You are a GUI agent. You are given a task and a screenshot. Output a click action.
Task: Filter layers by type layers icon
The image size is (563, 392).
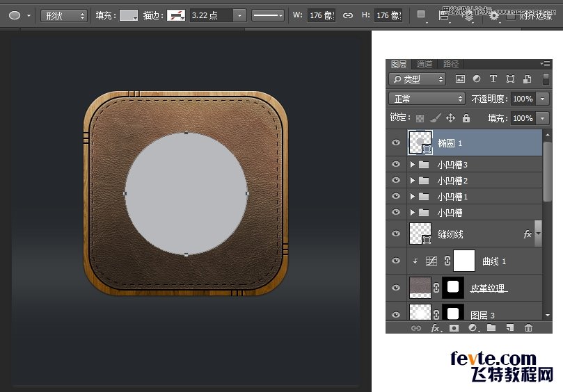point(493,79)
